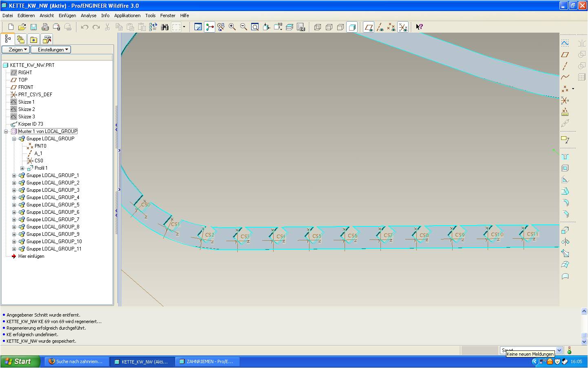Viewport: 588px width, 368px height.
Task: Switch to the favorites tab
Action: pos(34,40)
